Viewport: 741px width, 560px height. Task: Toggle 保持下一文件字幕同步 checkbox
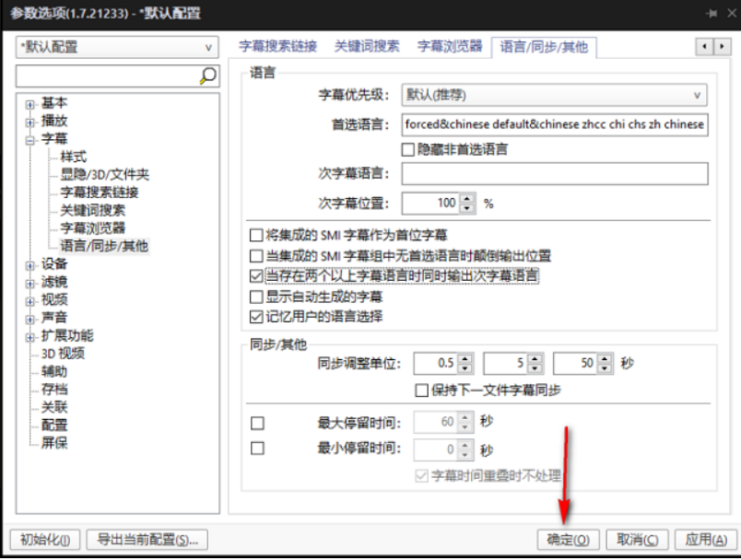click(421, 391)
